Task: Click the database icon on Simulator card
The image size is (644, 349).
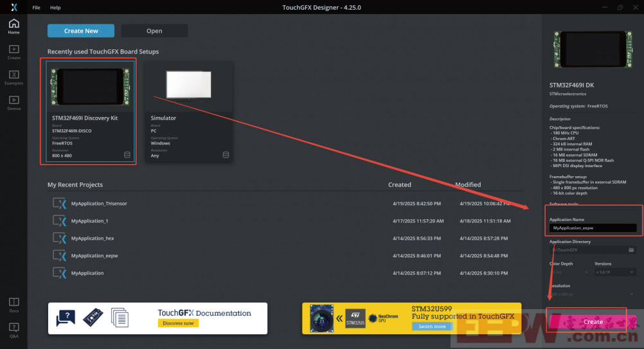Action: pos(226,155)
